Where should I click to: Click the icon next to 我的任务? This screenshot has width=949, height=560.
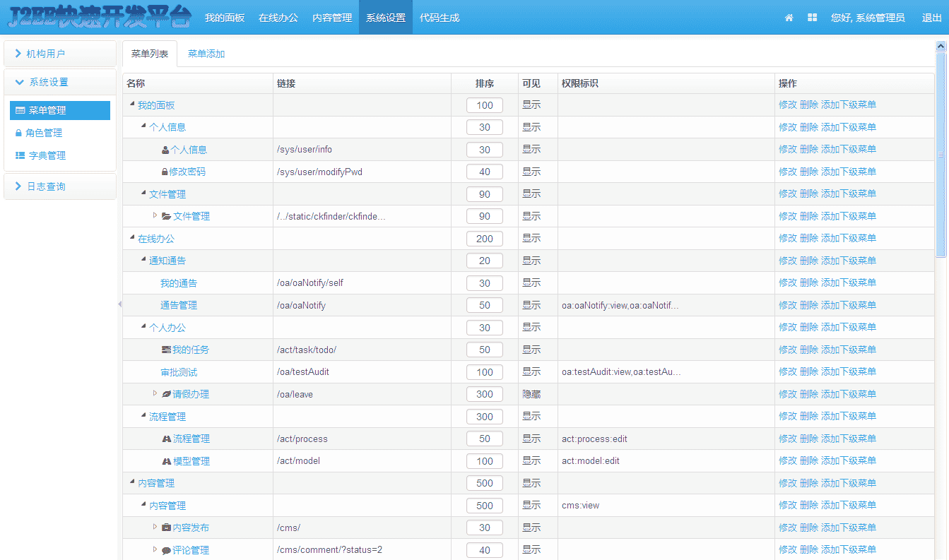pyautogui.click(x=166, y=350)
